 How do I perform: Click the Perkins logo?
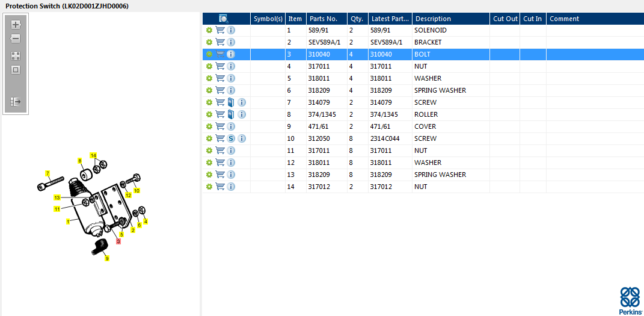tap(630, 300)
